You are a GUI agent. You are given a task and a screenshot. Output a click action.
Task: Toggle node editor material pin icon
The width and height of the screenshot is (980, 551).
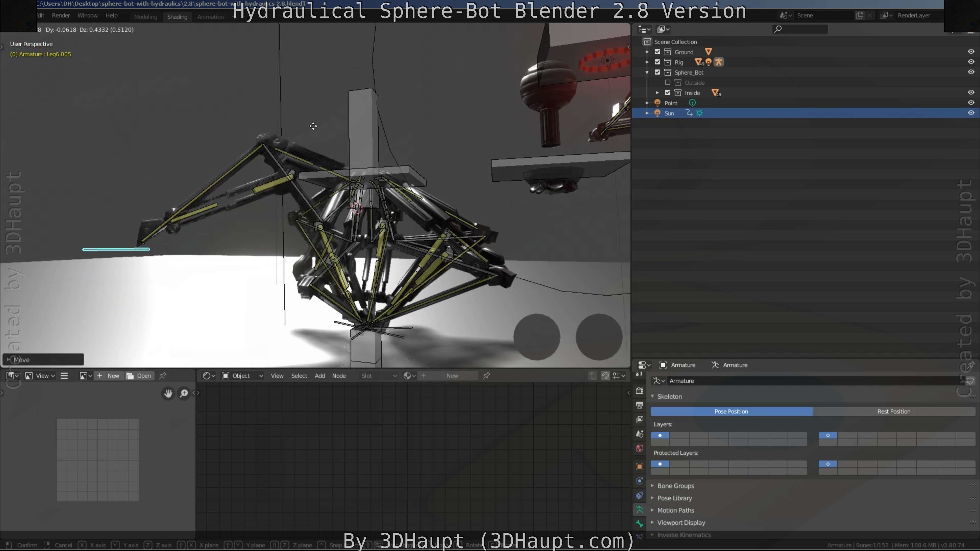pos(487,376)
